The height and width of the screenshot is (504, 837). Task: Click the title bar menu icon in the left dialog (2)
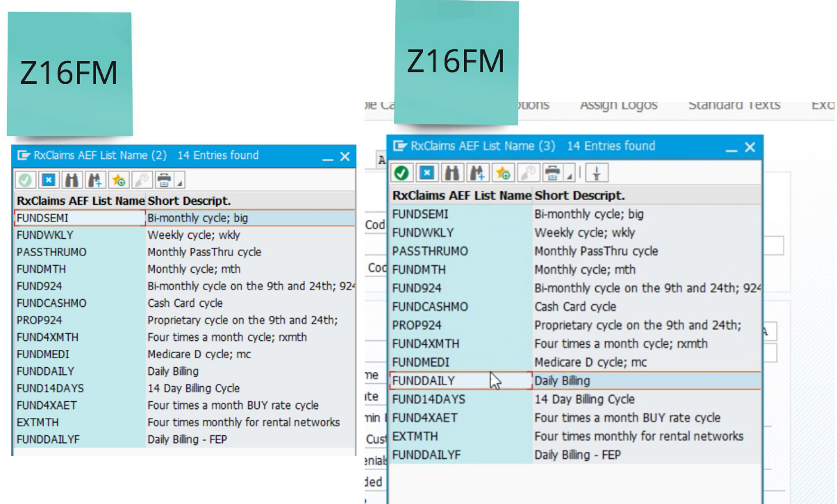click(x=24, y=156)
